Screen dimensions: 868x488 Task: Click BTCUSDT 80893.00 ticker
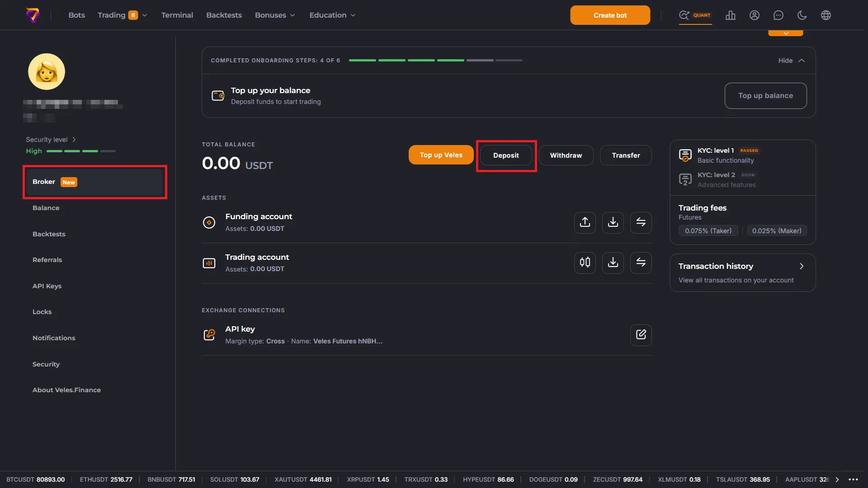click(36, 479)
